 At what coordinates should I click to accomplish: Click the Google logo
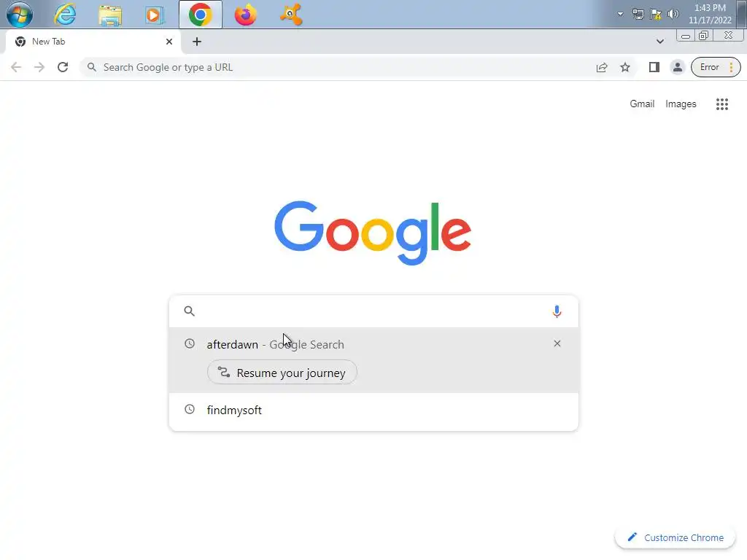click(x=373, y=233)
